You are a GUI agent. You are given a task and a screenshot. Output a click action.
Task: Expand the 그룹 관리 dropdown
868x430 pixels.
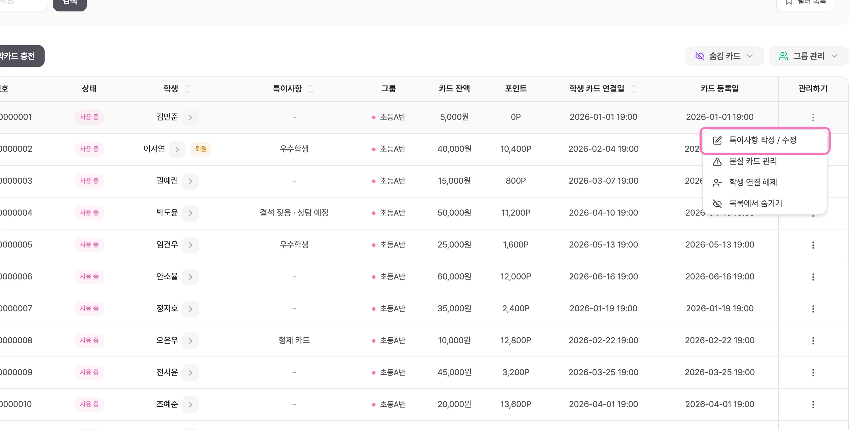coord(808,56)
